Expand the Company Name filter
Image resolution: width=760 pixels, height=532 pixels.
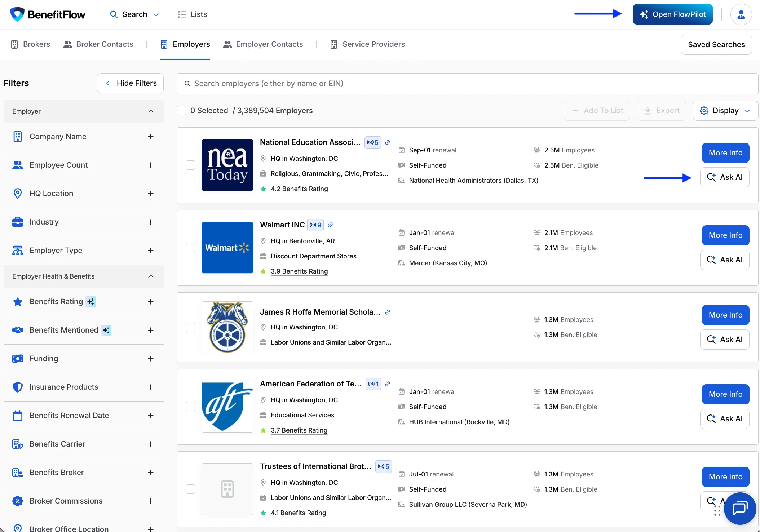[x=151, y=137]
